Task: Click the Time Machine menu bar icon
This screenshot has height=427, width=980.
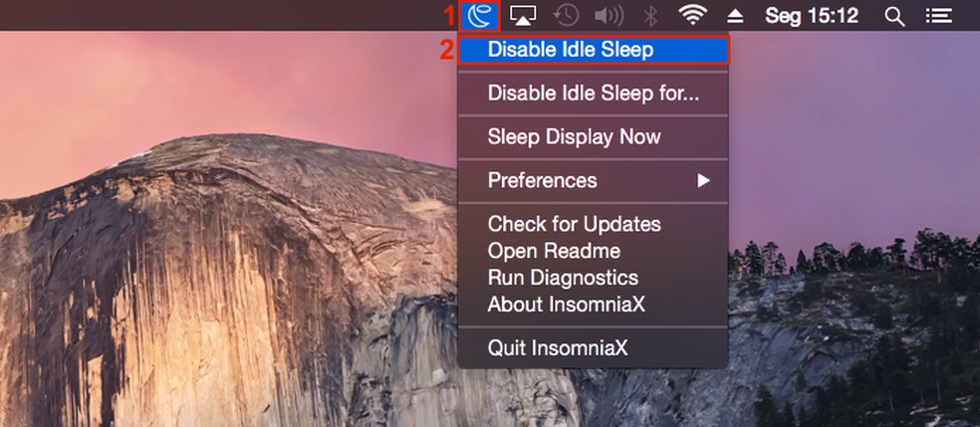Action: click(567, 16)
